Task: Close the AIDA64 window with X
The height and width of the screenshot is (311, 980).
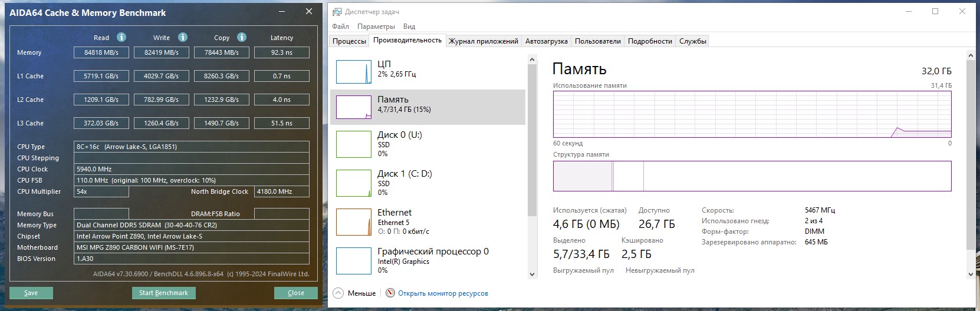Action: coord(309,11)
